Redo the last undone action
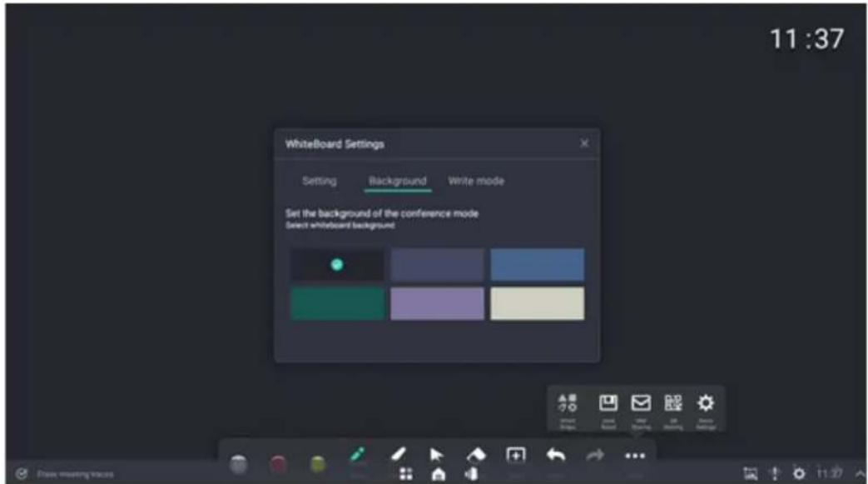Image resolution: width=868 pixels, height=484 pixels. tap(595, 456)
